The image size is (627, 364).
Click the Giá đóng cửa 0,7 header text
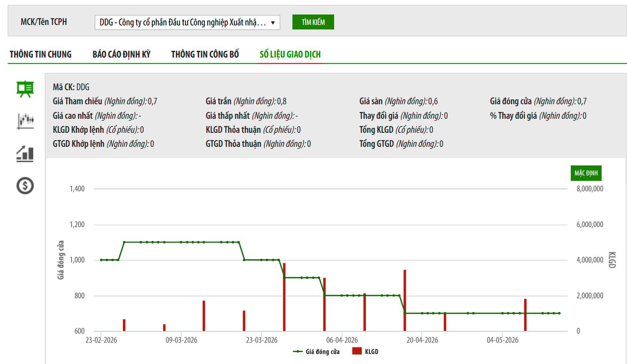tap(538, 101)
